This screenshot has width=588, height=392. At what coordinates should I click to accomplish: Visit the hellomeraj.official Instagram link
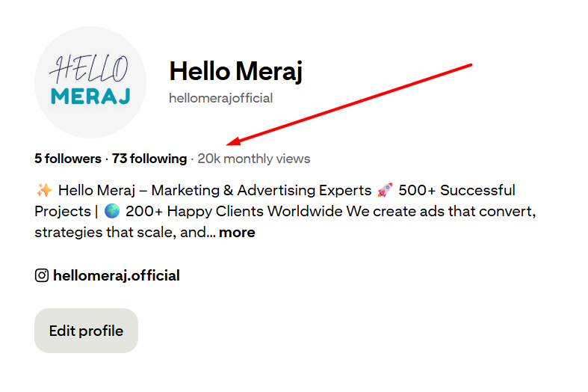[117, 275]
